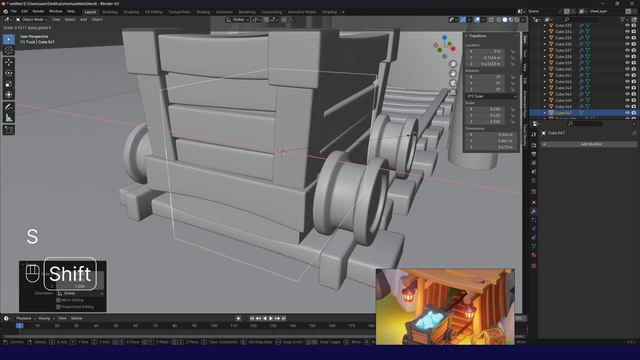Open the XYZ Euler rotation mode dropdown
Image resolution: width=640 pixels, height=360 pixels.
pyautogui.click(x=491, y=96)
